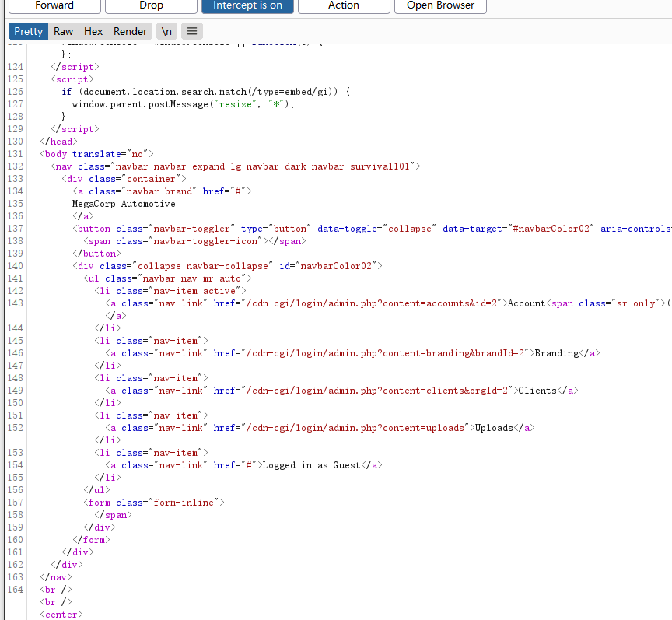The image size is (672, 620).
Task: Click the "resize" string in postMessage
Action: 236,104
